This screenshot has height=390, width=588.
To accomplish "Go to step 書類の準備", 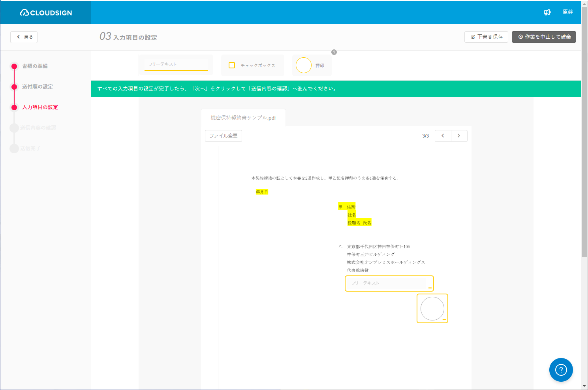I will click(35, 66).
